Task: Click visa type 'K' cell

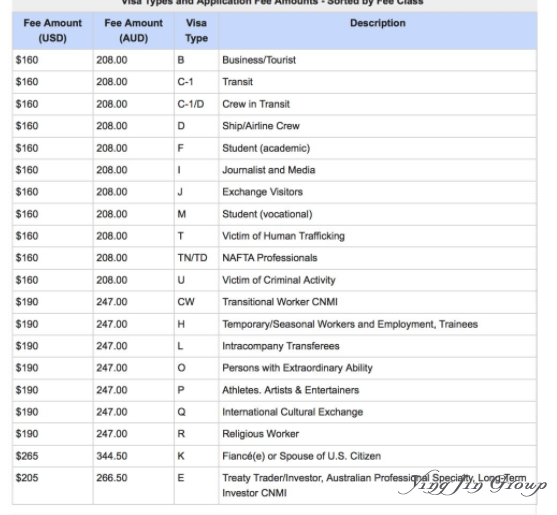Action: click(196, 456)
